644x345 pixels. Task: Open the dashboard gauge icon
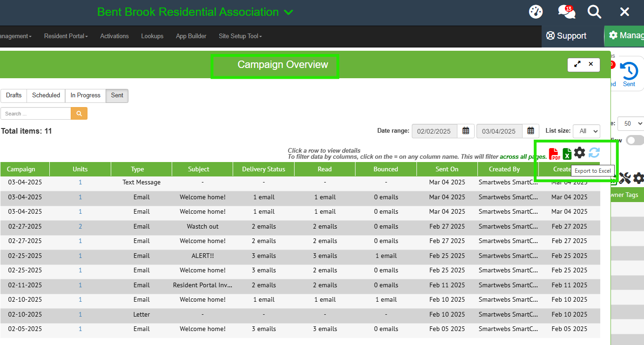(536, 12)
